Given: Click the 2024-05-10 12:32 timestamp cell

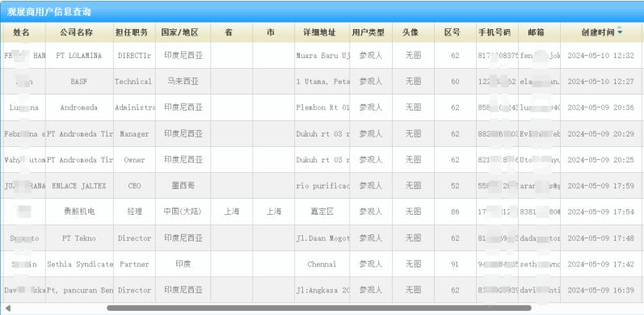Looking at the screenshot, I should coord(601,56).
